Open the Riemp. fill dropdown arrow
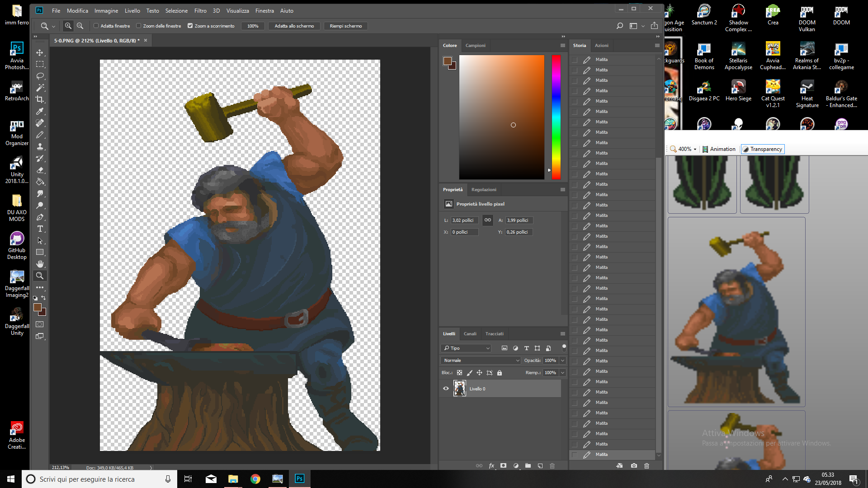This screenshot has width=868, height=488. (x=563, y=373)
